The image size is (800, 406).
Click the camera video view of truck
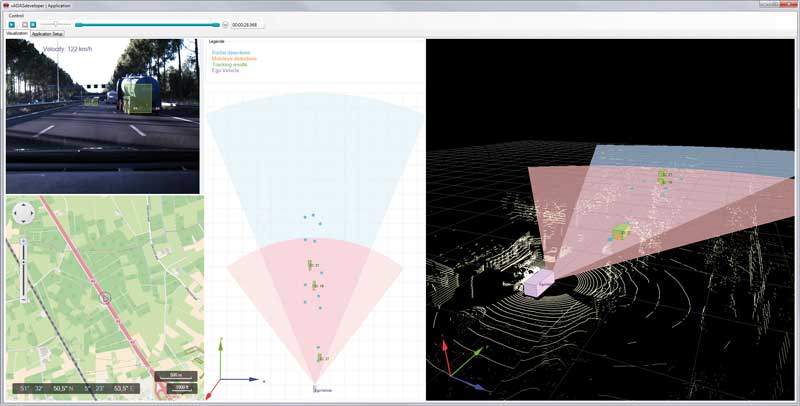102,115
